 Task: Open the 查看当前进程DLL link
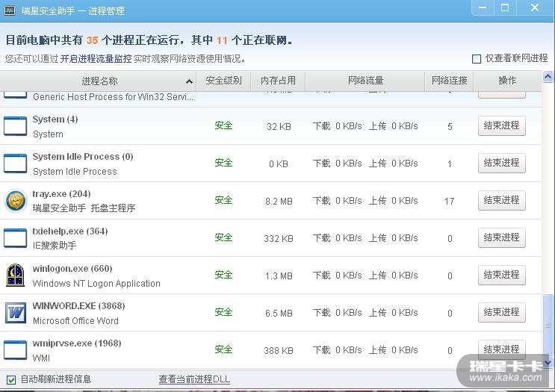[194, 379]
